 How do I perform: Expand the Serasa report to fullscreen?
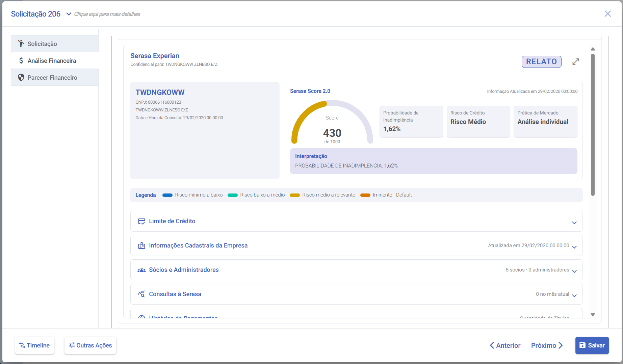576,61
